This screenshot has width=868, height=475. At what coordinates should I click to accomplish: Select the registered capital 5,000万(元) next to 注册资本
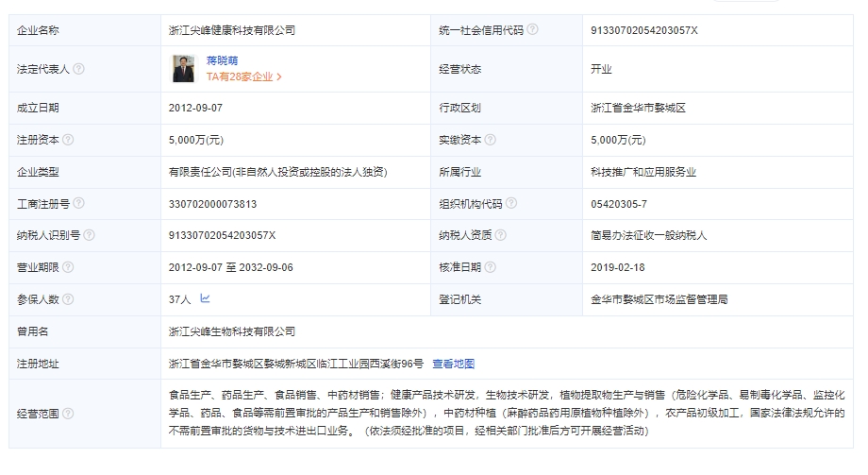(x=196, y=140)
